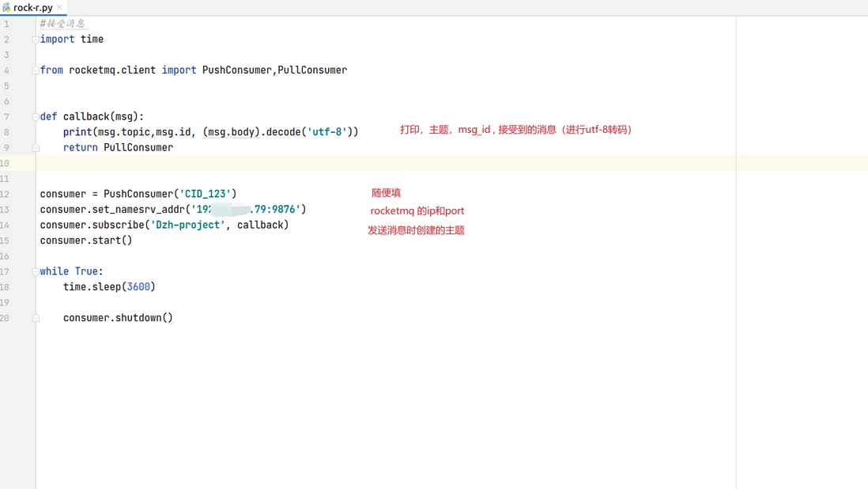Viewport: 868px width, 489px height.
Task: Click the fold end marker on 'return PullConsumer' line
Action: tap(36, 148)
